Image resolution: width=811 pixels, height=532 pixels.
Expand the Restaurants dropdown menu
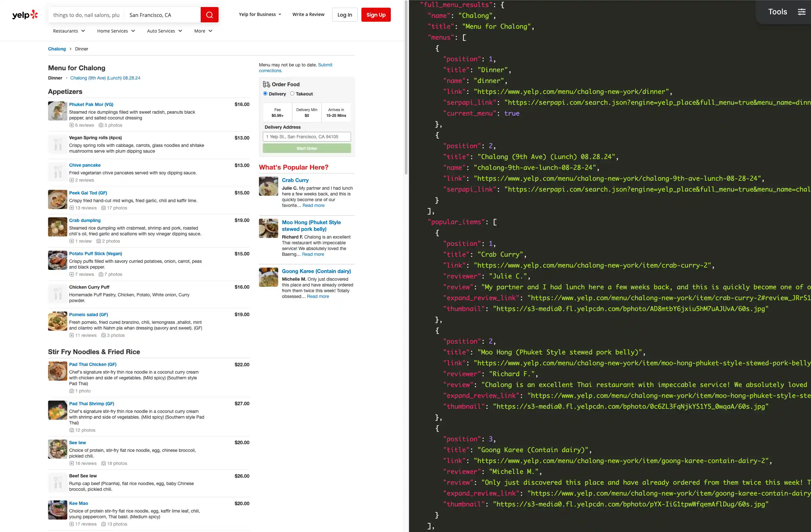coord(69,31)
